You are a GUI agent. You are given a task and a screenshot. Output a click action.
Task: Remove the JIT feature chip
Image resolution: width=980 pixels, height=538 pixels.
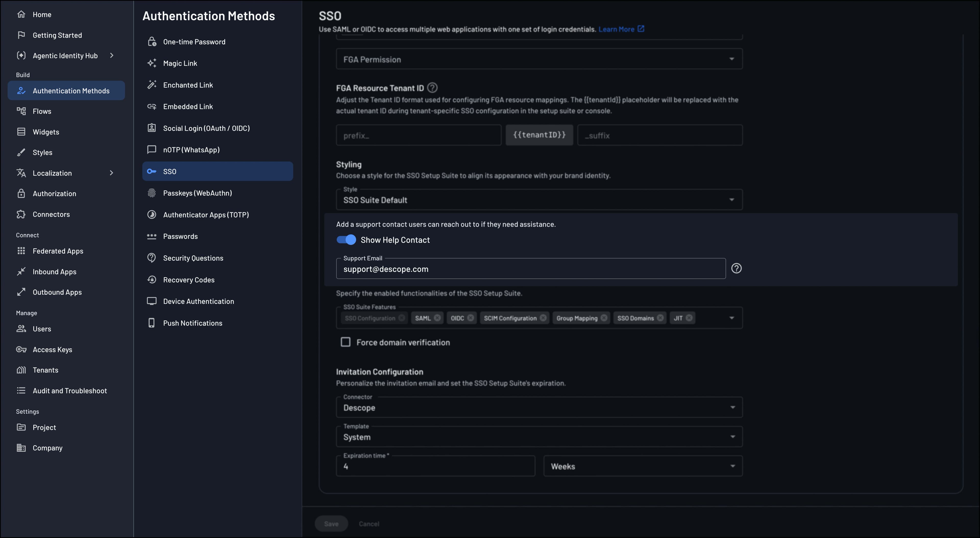[689, 318]
